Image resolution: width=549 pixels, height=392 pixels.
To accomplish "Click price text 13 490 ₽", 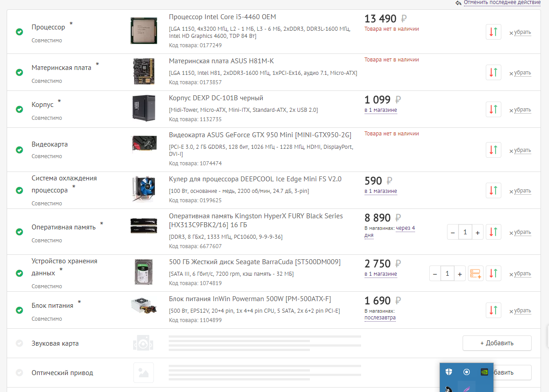I will pos(386,19).
